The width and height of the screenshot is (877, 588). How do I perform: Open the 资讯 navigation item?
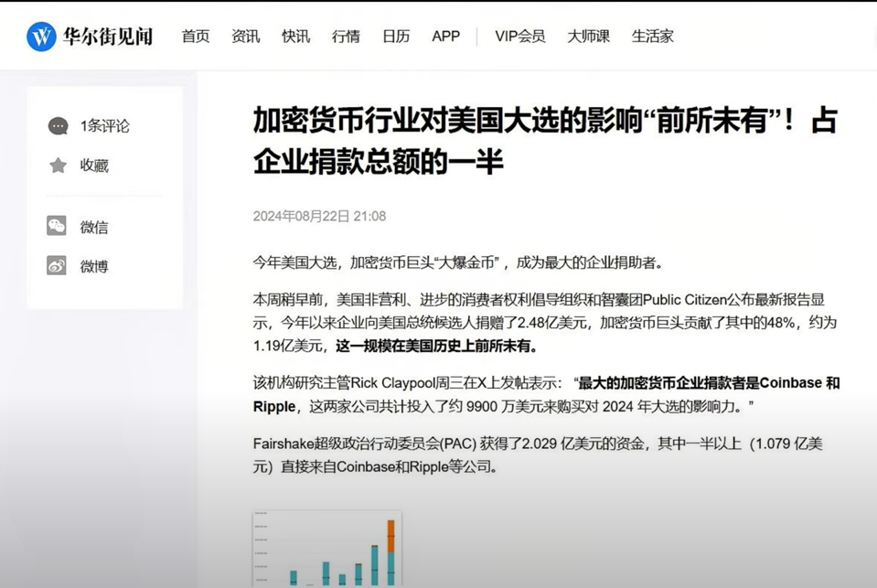pos(245,37)
